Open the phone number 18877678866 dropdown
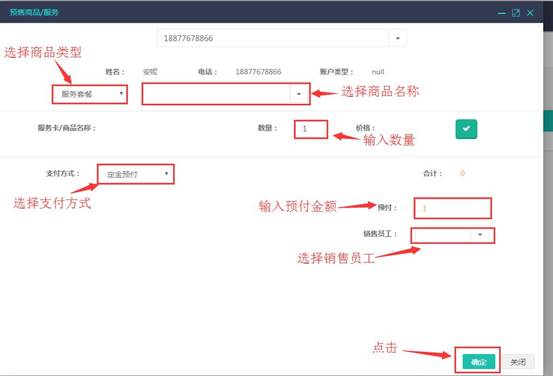This screenshot has width=553, height=376. click(x=398, y=38)
